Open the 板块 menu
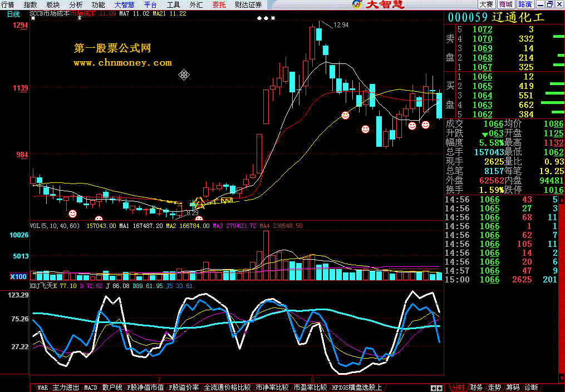 coord(53,4)
